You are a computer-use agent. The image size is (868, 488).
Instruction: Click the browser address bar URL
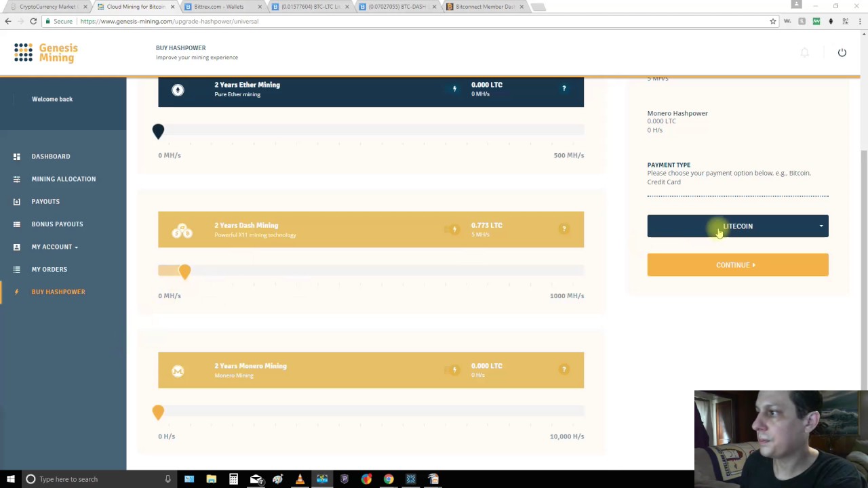[x=169, y=21]
